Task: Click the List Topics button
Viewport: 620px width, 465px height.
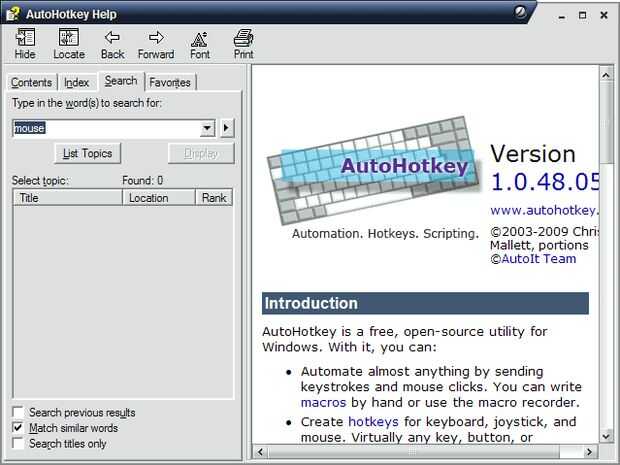Action: click(87, 153)
